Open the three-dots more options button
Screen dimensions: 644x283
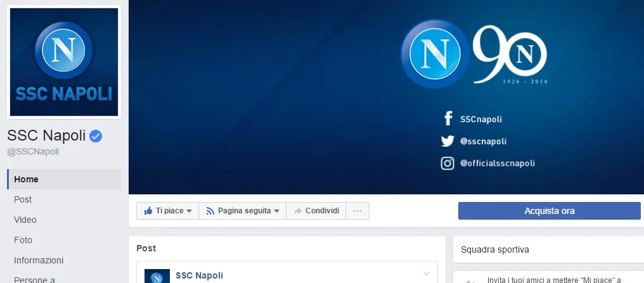357,211
